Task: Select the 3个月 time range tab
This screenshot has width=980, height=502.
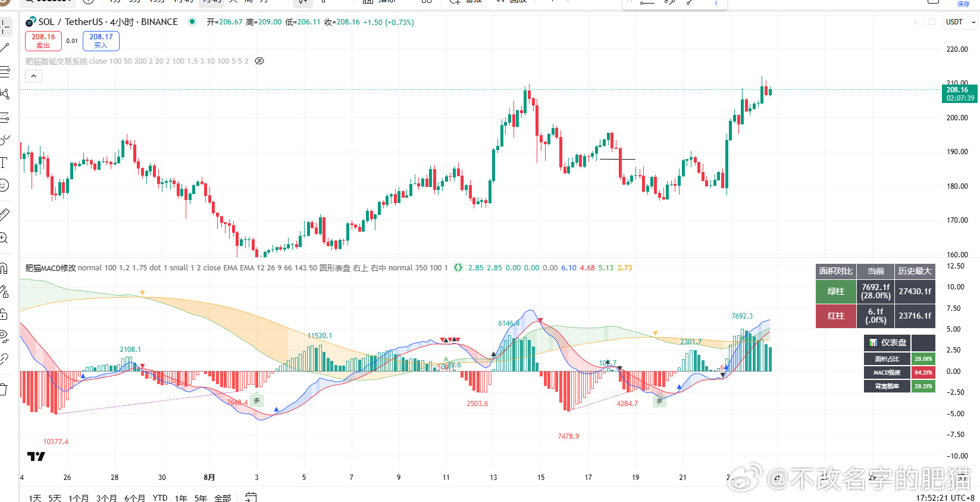Action: pyautogui.click(x=107, y=498)
